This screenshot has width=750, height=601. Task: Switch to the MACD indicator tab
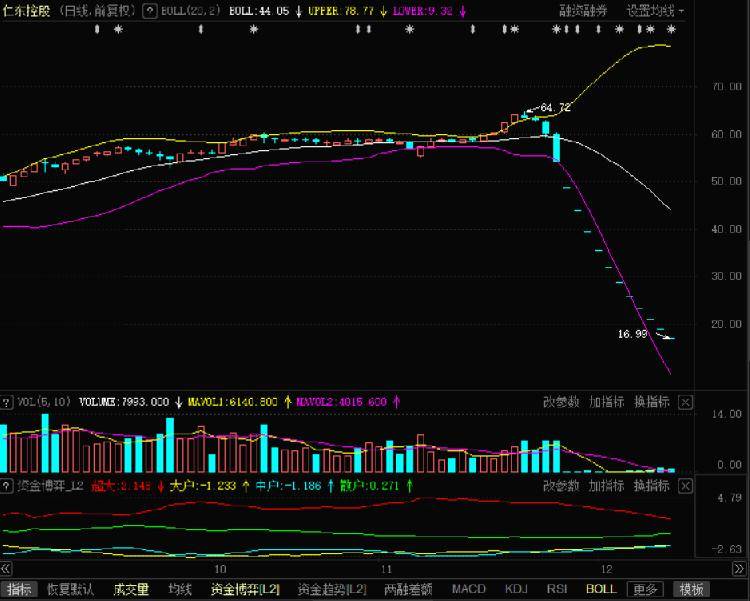coord(469,590)
